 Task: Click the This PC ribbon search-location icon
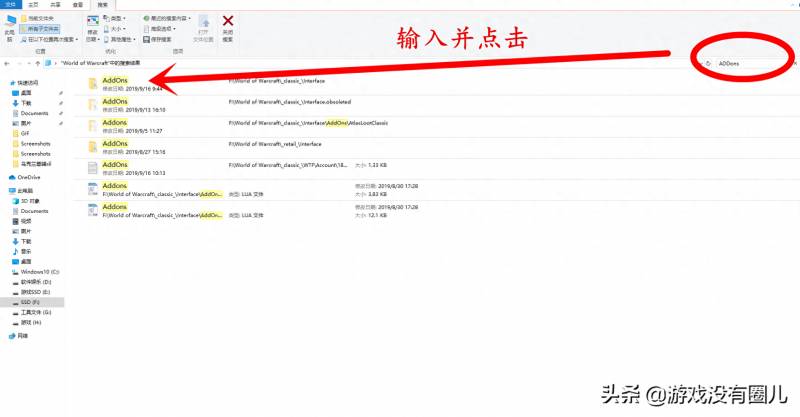[x=10, y=28]
